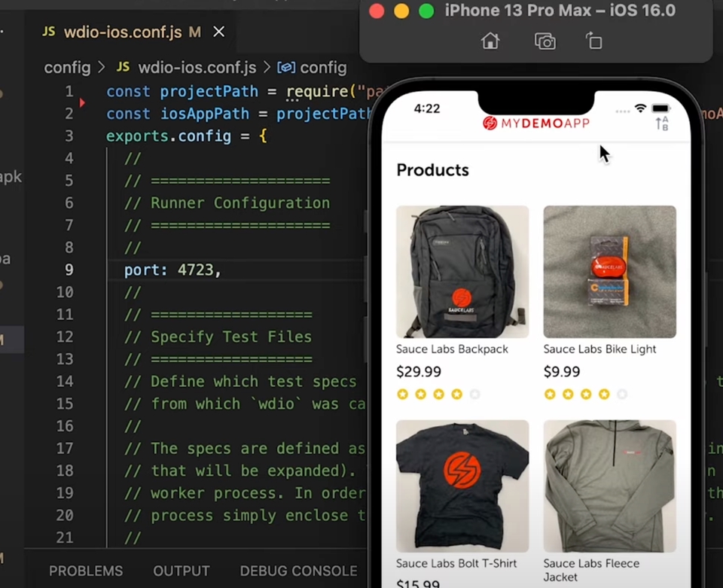The image size is (723, 588).
Task: Rate Backpack with the third star
Action: [x=438, y=394]
